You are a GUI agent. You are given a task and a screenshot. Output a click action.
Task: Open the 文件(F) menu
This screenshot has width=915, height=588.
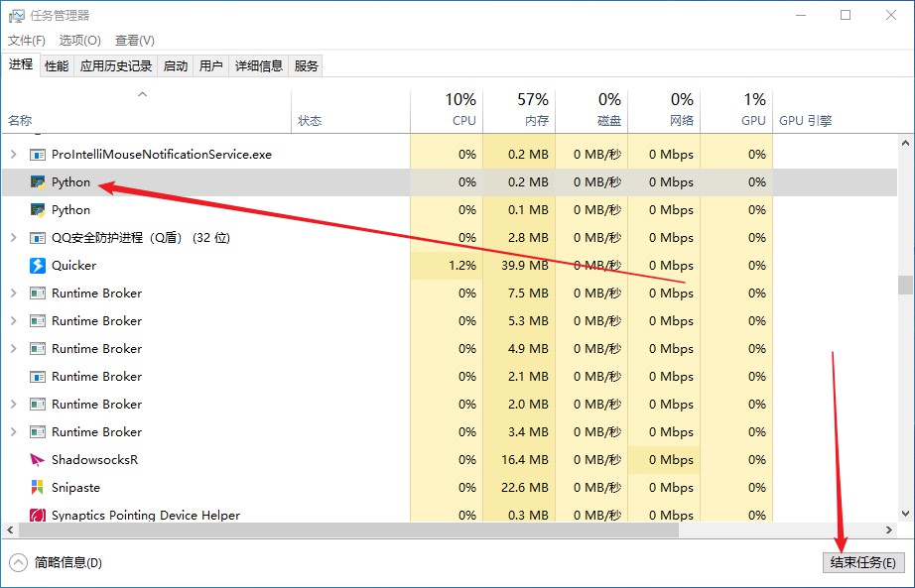[27, 41]
